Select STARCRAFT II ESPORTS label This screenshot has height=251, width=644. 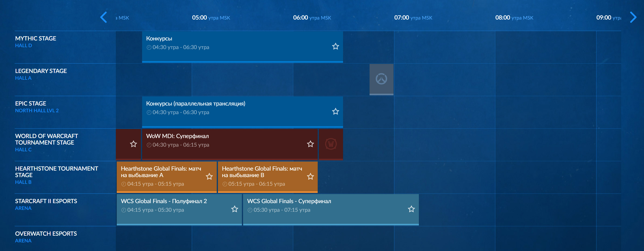46,201
